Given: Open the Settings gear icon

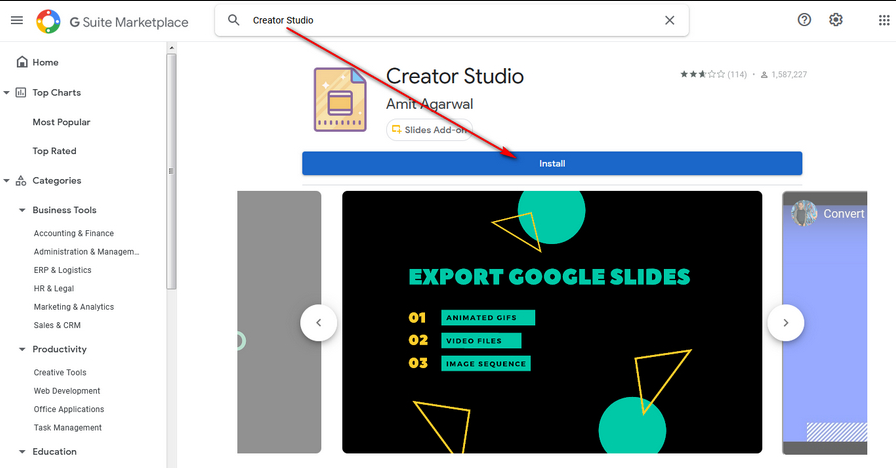Looking at the screenshot, I should click(835, 20).
